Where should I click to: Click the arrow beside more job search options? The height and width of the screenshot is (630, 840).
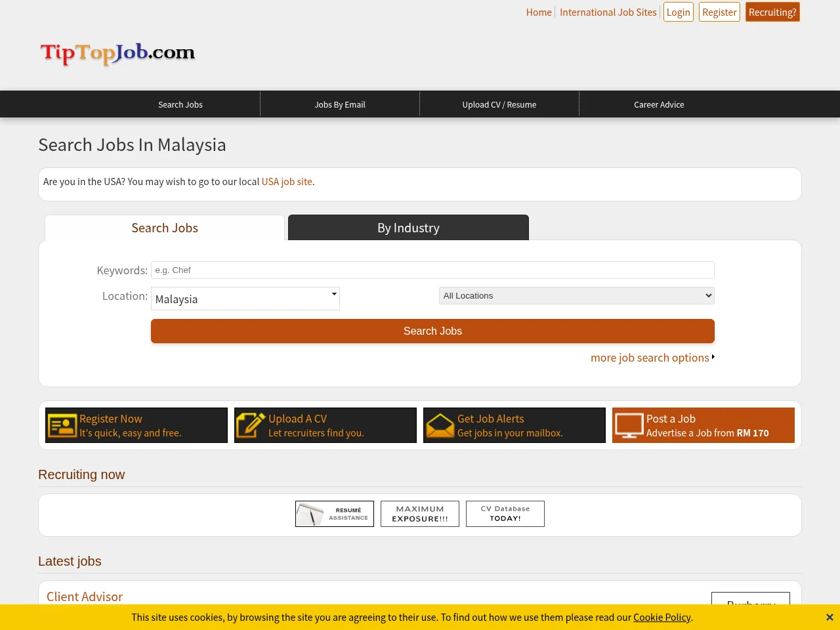tap(713, 357)
